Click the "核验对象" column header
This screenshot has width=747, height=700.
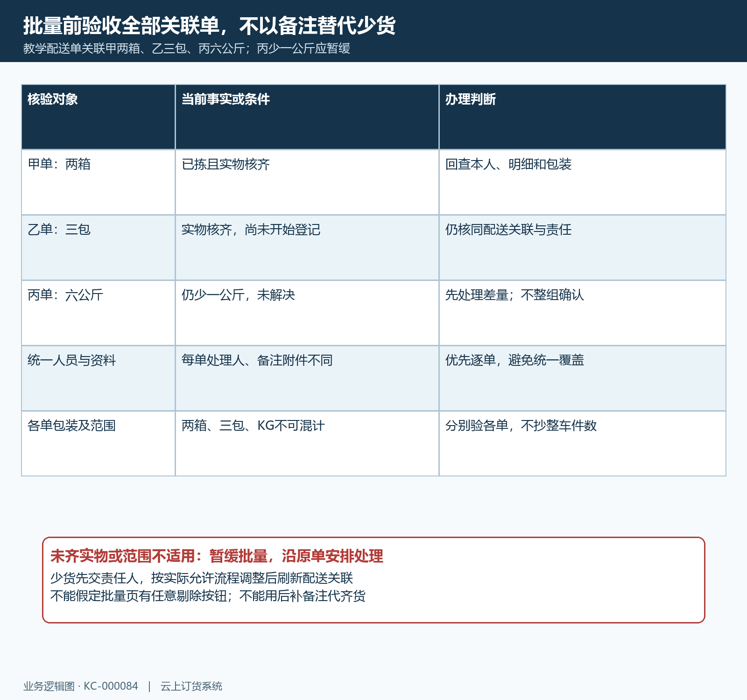(x=99, y=117)
